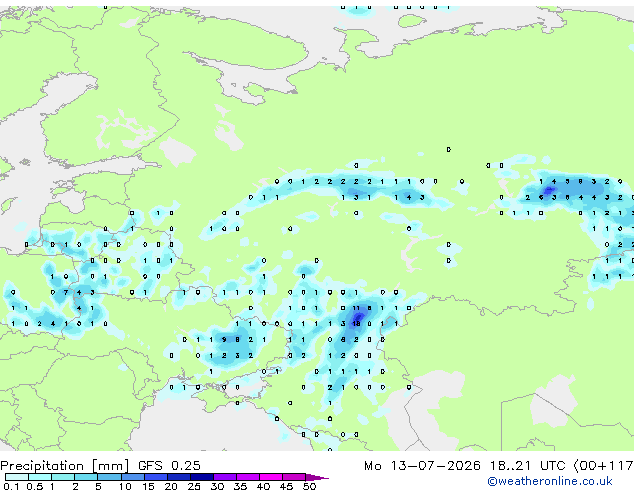Select the 35–40 mm legend color segment
Screen dimensions: 634x490
(x=247, y=477)
